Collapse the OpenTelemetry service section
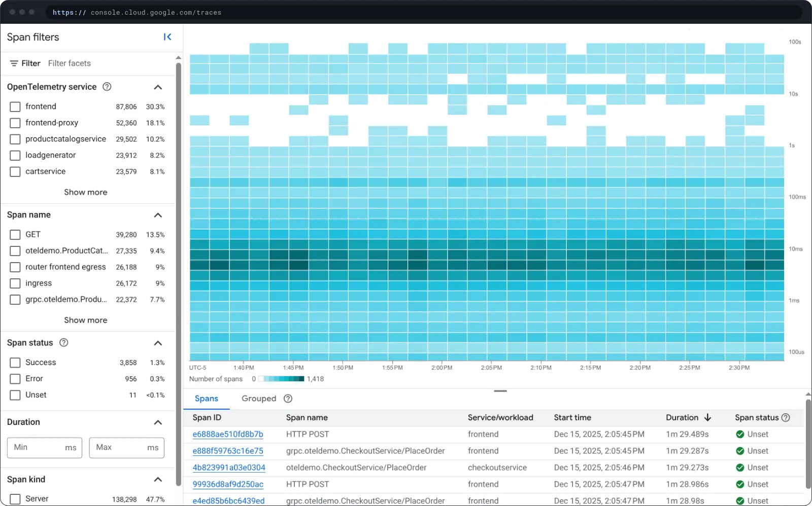The height and width of the screenshot is (506, 812). (158, 87)
